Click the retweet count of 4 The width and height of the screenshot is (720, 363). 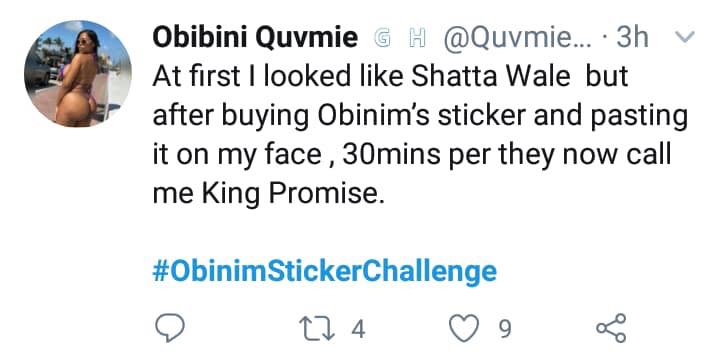[359, 329]
